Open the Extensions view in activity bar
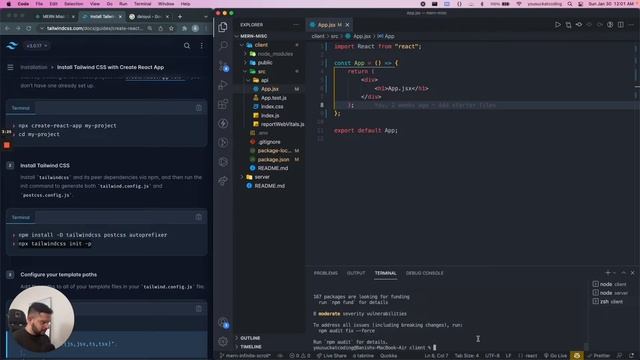The width and height of the screenshot is (640, 360). point(223,104)
